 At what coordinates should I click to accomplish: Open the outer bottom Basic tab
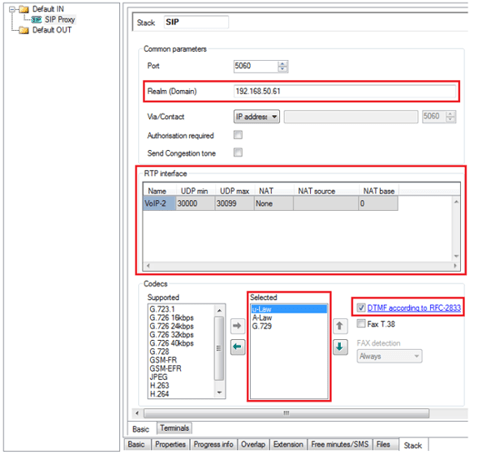pyautogui.click(x=136, y=444)
